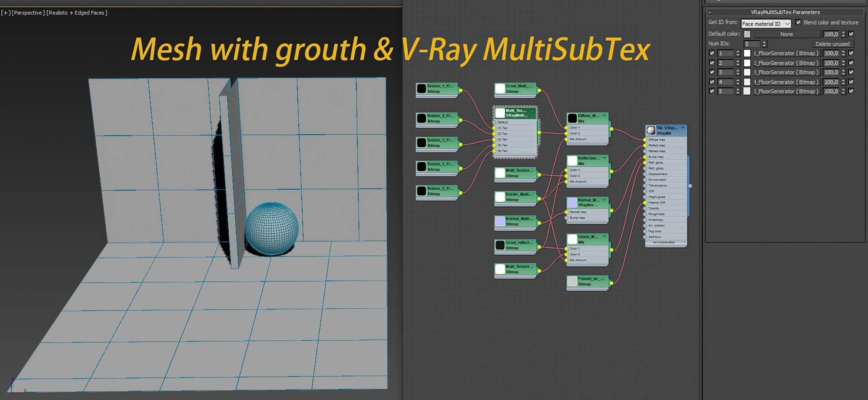Collapse the Reflection Mix node with minus
The height and width of the screenshot is (400, 868).
tap(604, 158)
